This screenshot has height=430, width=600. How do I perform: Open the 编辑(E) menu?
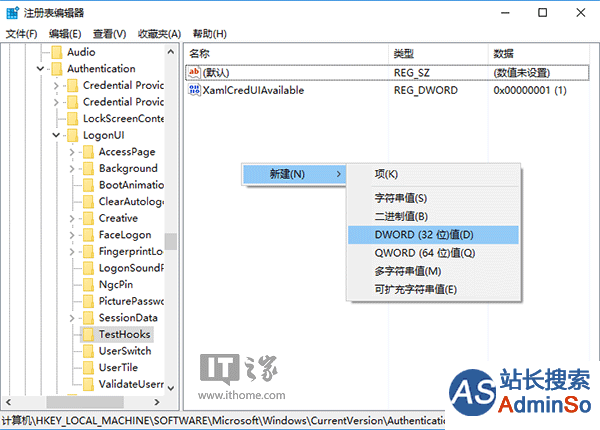(65, 34)
